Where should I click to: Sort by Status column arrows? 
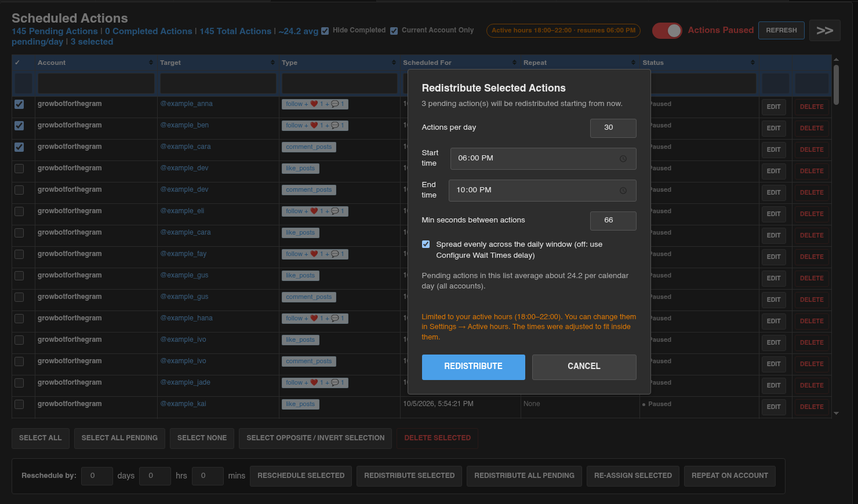pyautogui.click(x=752, y=63)
